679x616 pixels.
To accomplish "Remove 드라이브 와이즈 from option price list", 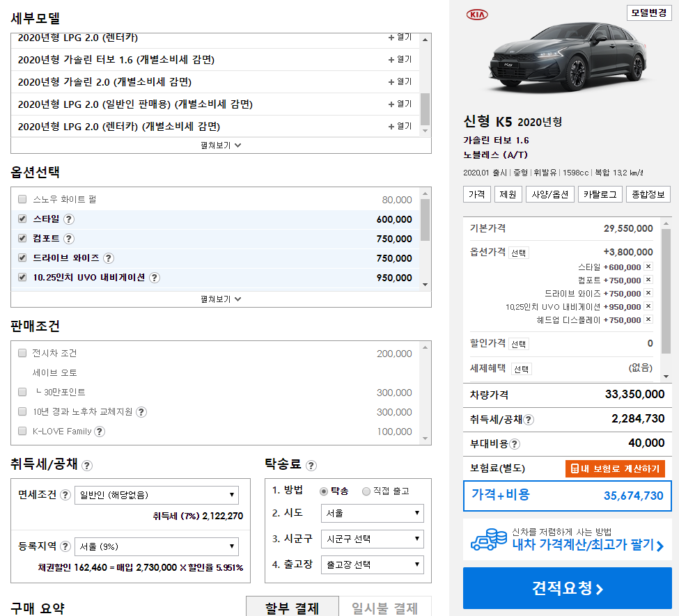I will tap(648, 293).
